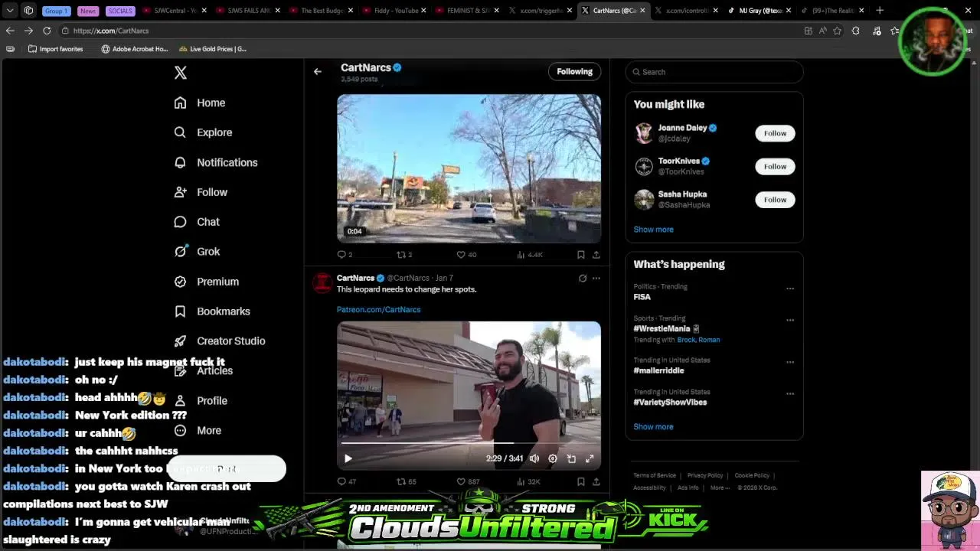Follow ToorKnives
The width and height of the screenshot is (980, 551).
(775, 166)
